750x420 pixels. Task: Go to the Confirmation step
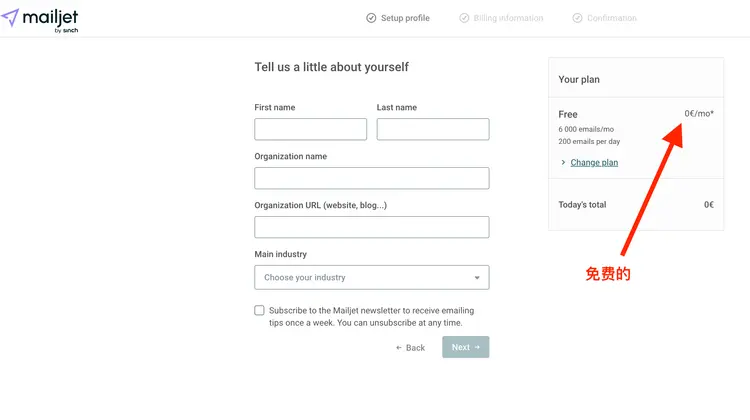tap(611, 18)
